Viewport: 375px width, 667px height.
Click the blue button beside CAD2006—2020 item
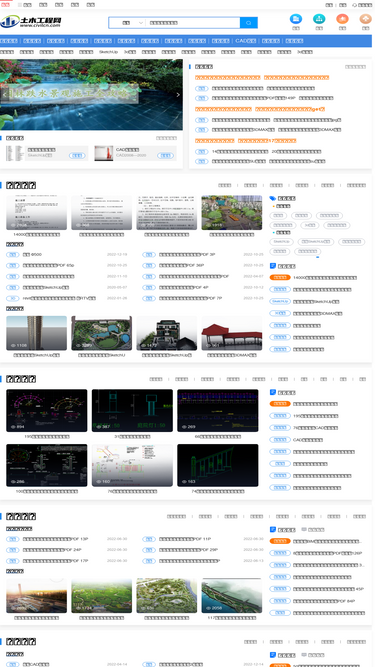click(x=165, y=156)
